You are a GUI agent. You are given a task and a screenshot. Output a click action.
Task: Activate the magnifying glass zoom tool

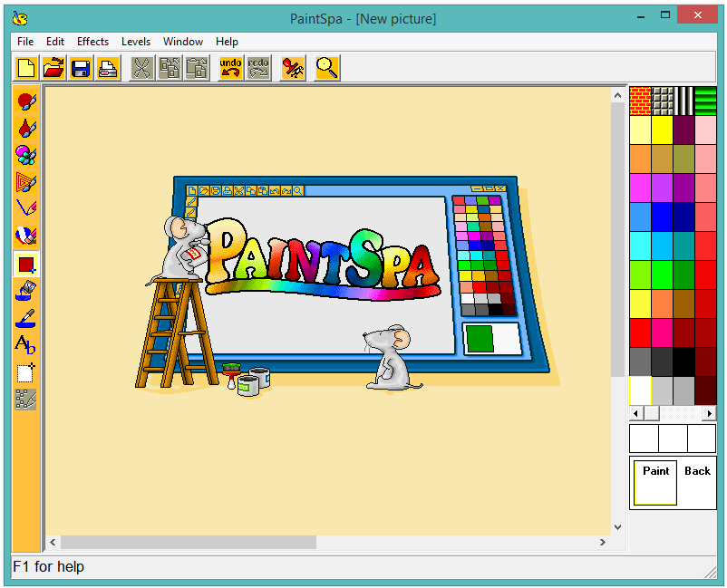pyautogui.click(x=327, y=68)
